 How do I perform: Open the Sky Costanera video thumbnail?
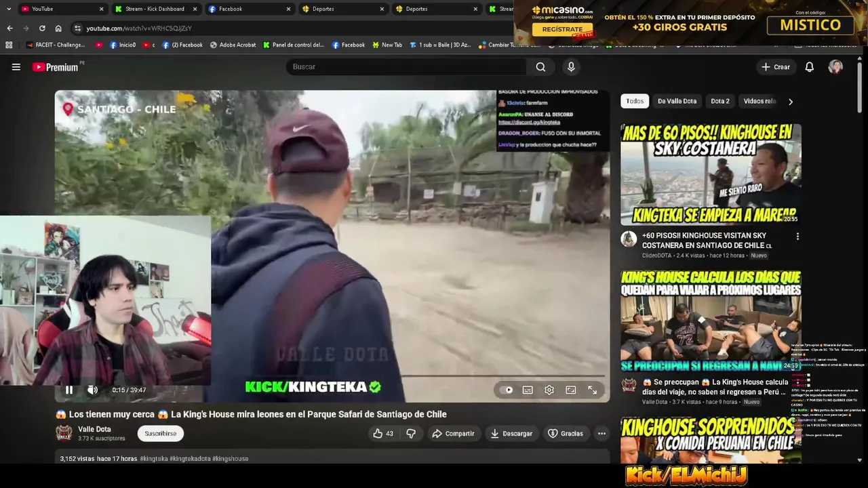click(x=711, y=174)
